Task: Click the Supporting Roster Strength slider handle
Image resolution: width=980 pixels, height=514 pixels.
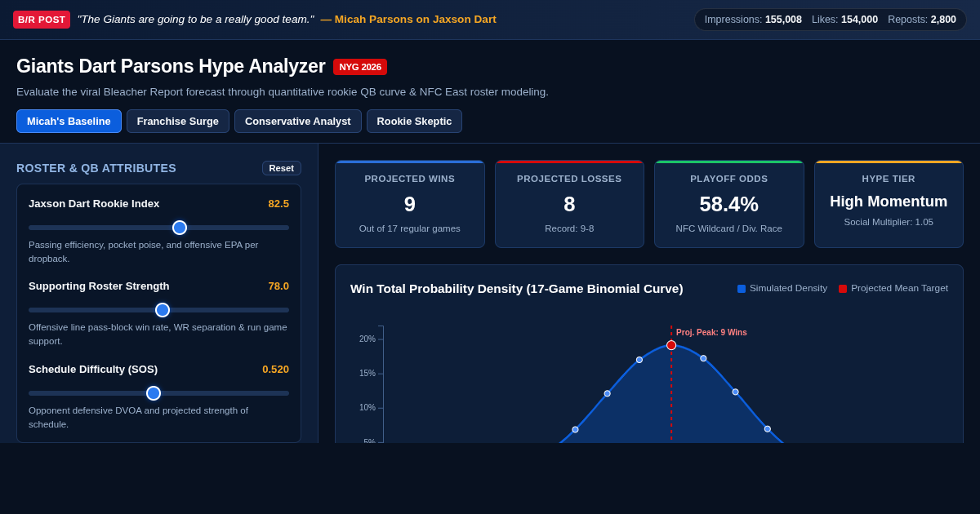Action: [163, 310]
